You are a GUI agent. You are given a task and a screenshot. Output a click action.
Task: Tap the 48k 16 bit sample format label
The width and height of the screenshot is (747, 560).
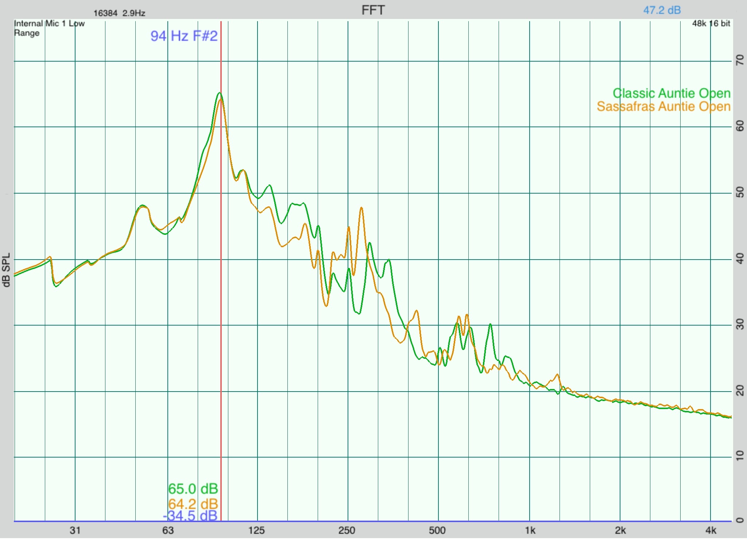click(x=711, y=23)
